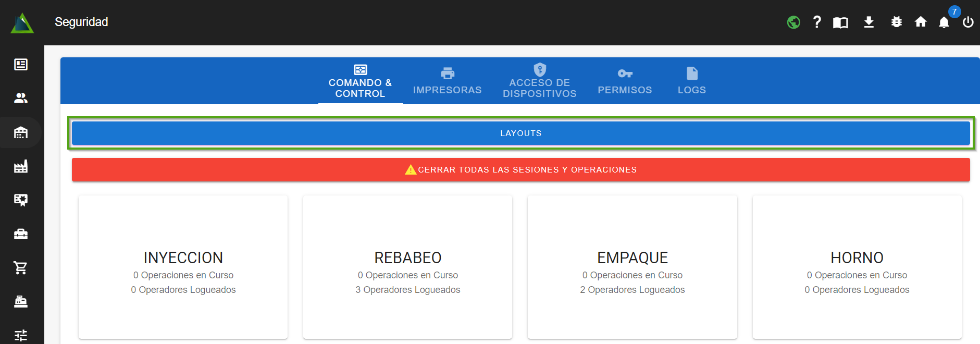The image size is (980, 344).
Task: Click the globe language icon
Action: click(x=793, y=22)
